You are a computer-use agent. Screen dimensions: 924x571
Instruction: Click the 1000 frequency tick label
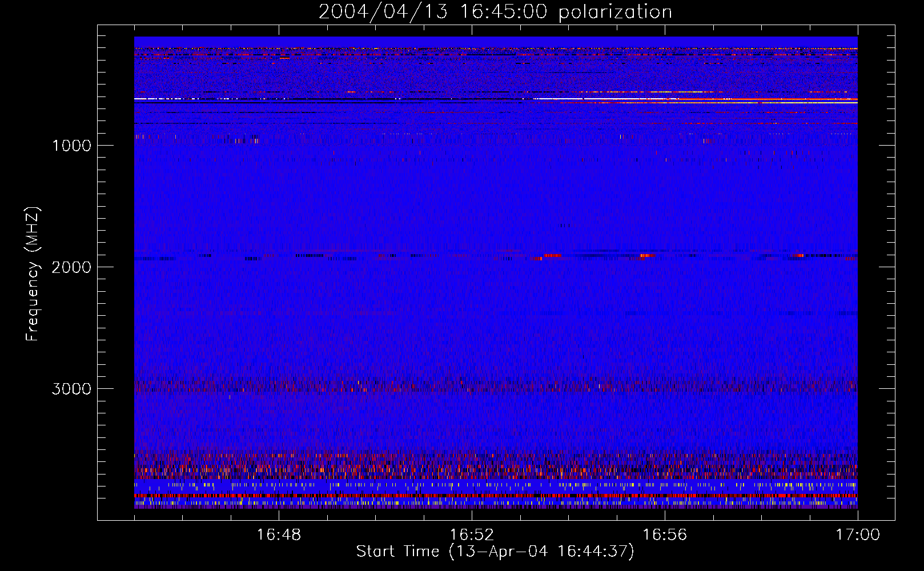click(x=72, y=146)
